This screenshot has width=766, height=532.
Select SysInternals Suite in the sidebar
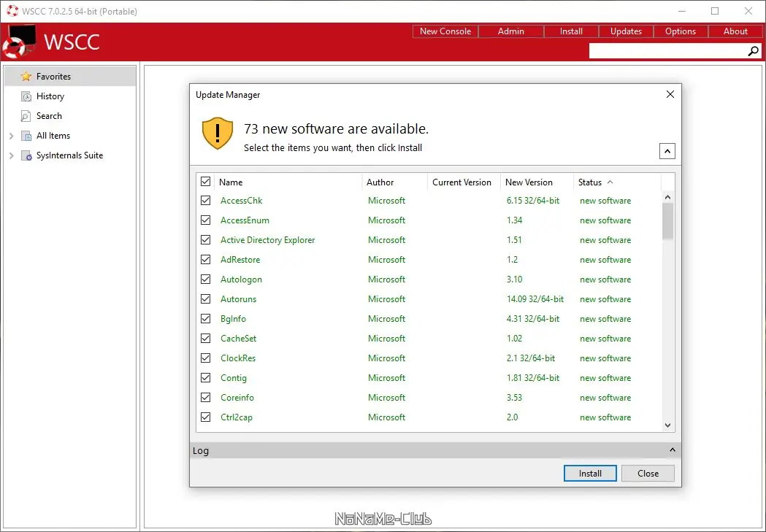(70, 155)
